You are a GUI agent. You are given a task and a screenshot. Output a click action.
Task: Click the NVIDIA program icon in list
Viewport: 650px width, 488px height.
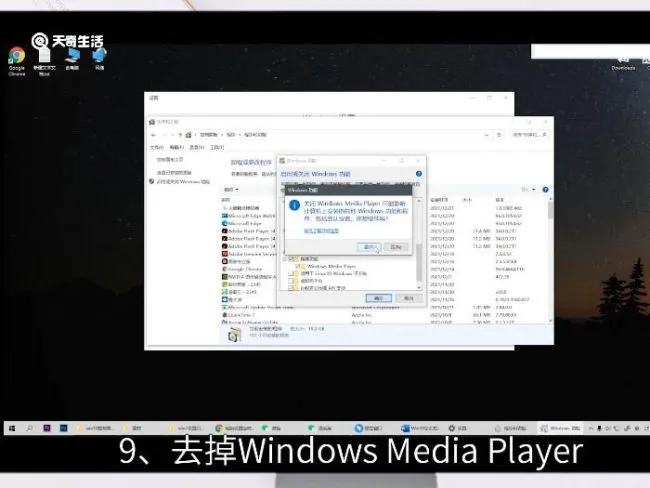pyautogui.click(x=224, y=277)
